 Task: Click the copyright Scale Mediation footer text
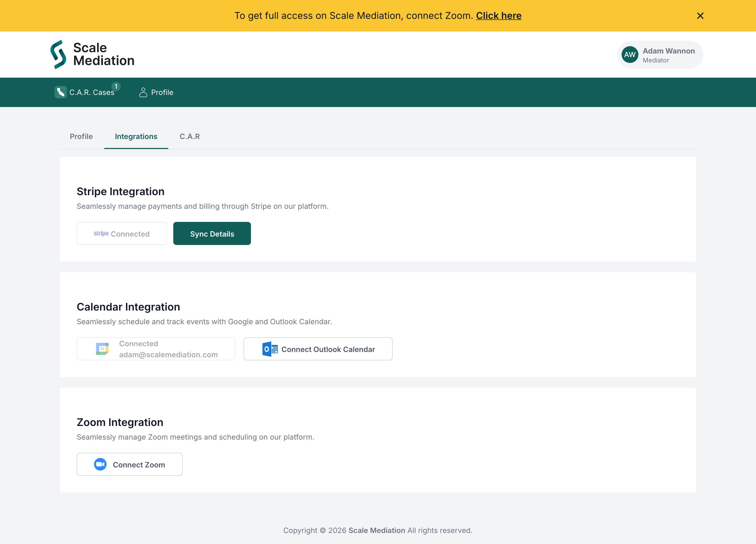[x=377, y=530]
